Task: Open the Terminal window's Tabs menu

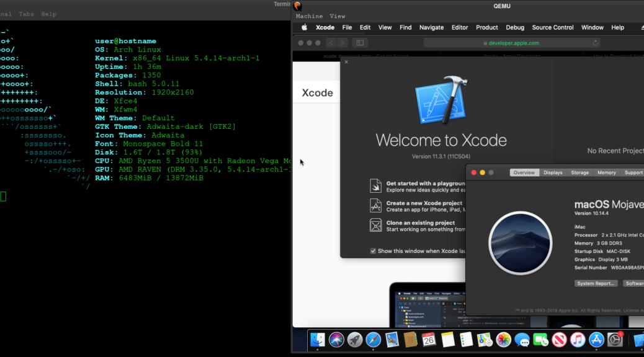Action: click(26, 14)
